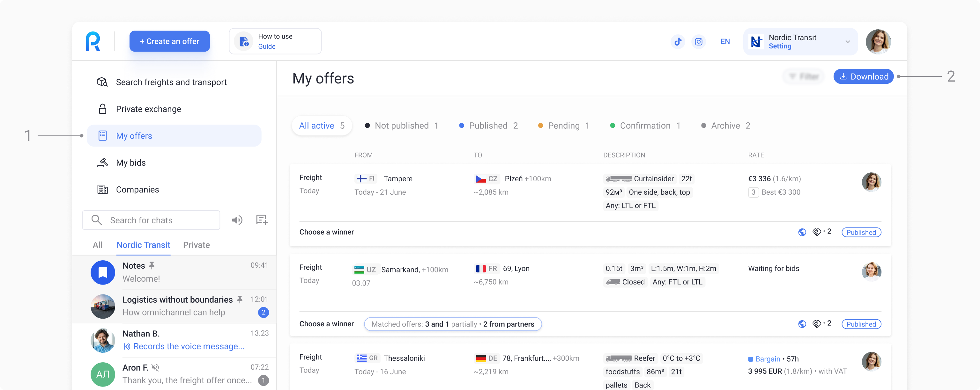Screen dimensions: 980x390
Task: Click pin icon on Logistics without boundaries
Action: 239,299
